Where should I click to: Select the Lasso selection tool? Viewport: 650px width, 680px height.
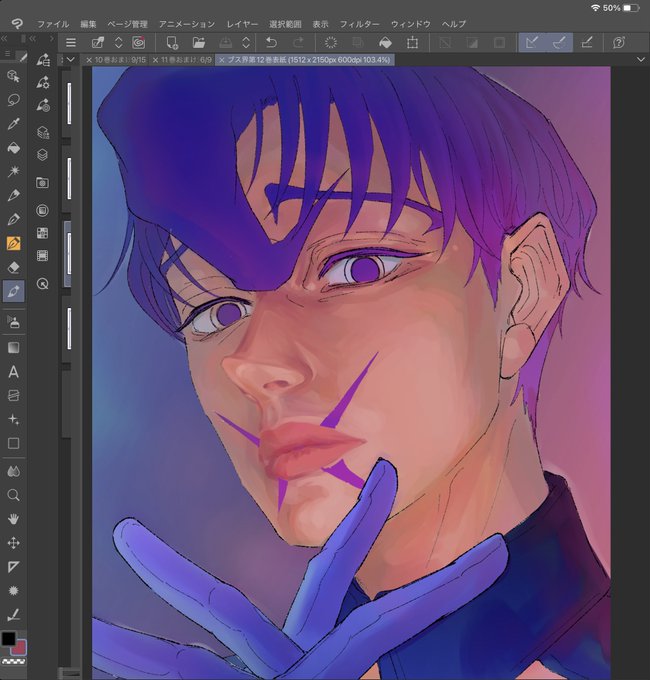tap(13, 100)
